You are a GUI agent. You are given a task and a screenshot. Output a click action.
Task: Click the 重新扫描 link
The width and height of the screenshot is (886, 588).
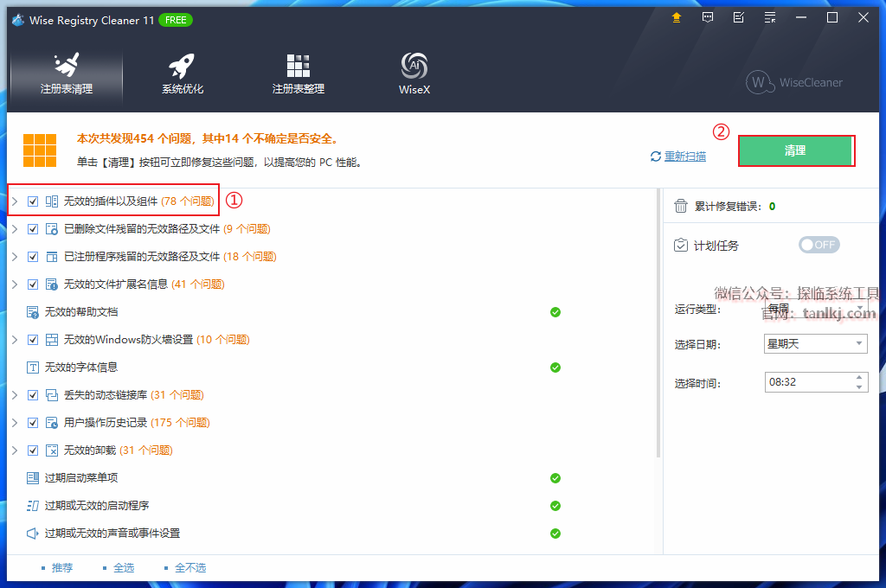[x=685, y=157]
